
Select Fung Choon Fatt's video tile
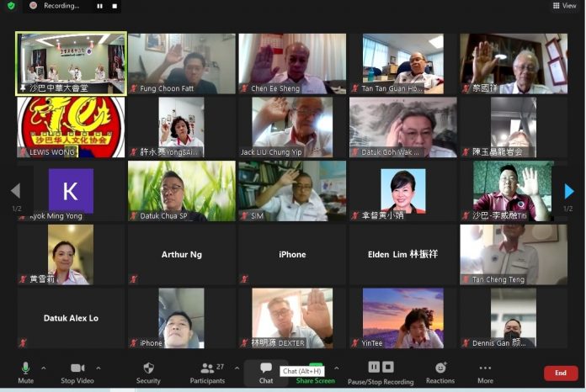click(x=182, y=63)
